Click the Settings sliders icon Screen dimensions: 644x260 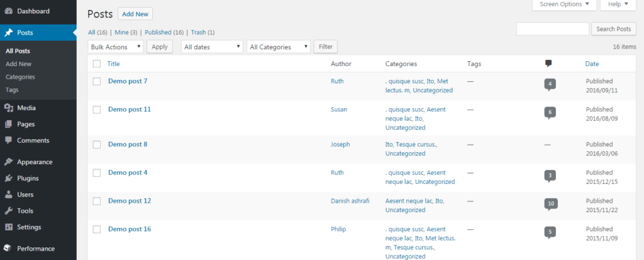8,227
